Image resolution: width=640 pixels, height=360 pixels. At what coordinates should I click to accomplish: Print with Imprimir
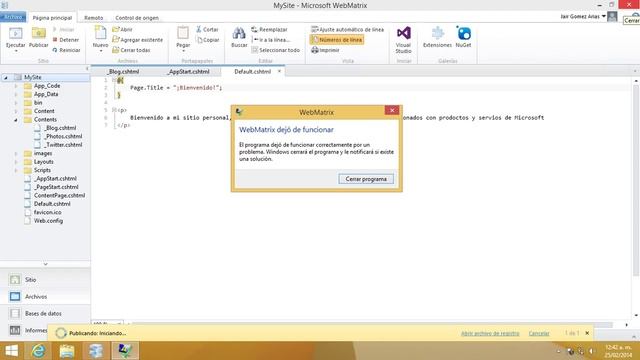[x=325, y=50]
